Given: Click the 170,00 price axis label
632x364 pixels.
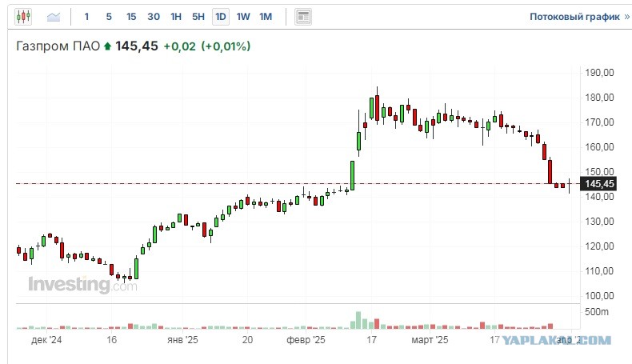Looking at the screenshot, I should pos(599,122).
